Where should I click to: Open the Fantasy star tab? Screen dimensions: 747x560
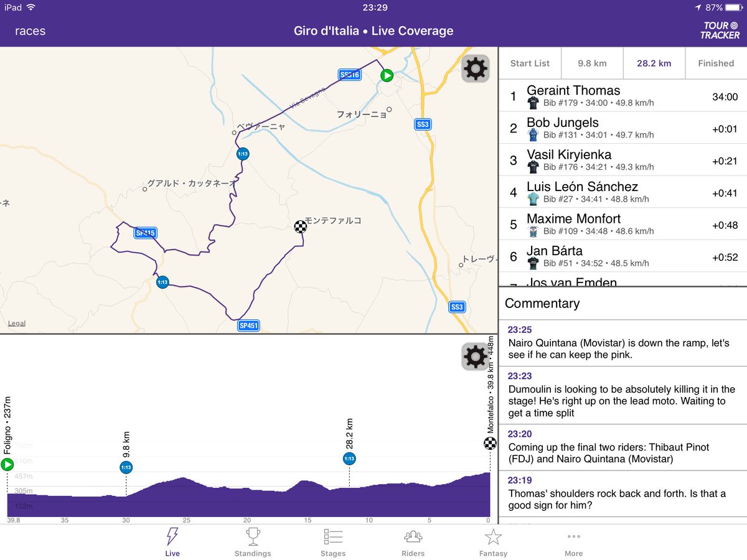tap(493, 542)
